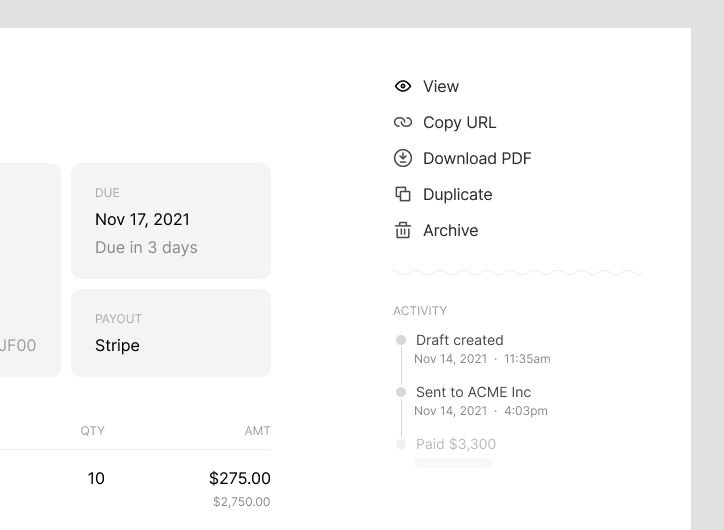Open the Draft created activity entry
The width and height of the screenshot is (724, 530).
coord(459,341)
